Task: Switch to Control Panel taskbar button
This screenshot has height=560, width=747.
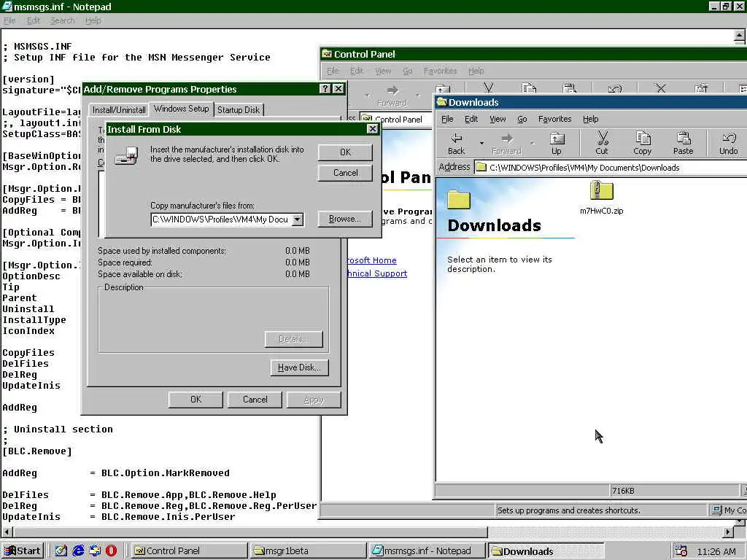Action: point(187,551)
